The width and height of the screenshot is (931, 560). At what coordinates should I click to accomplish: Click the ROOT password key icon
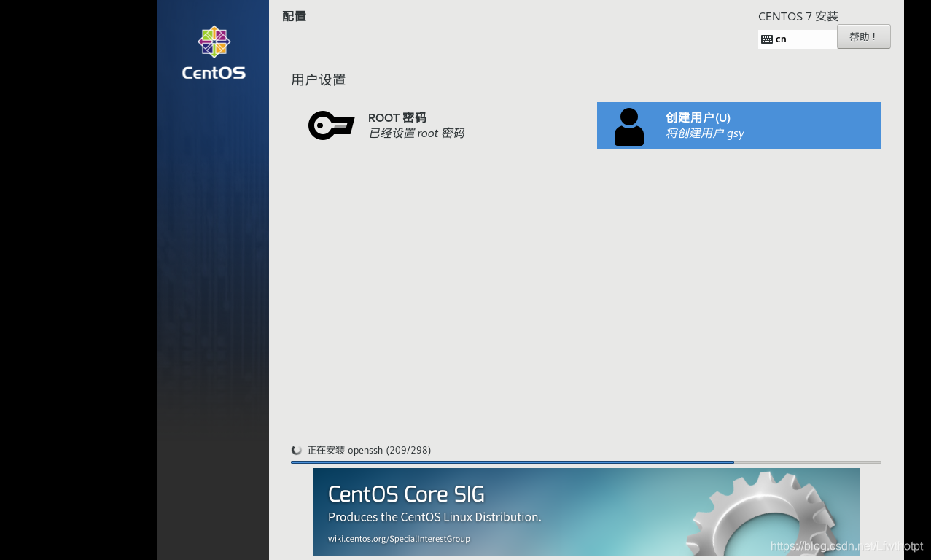pyautogui.click(x=332, y=125)
